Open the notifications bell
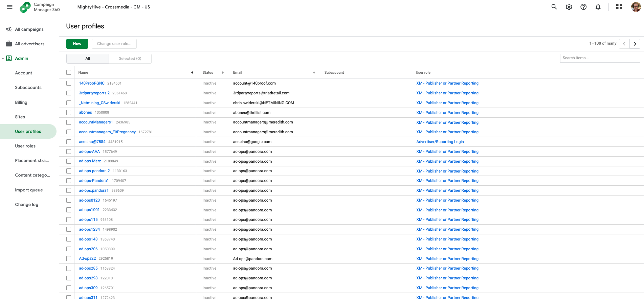 coord(598,7)
